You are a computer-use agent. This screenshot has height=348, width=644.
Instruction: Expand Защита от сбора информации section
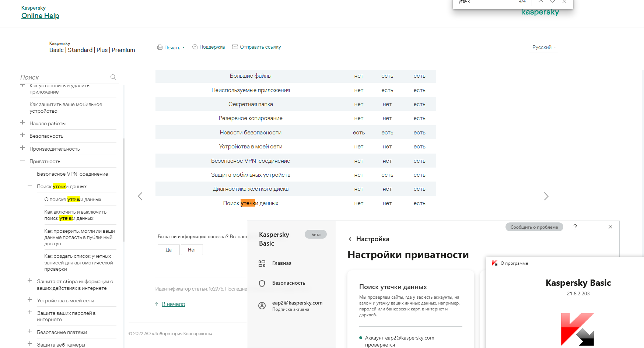tap(30, 281)
